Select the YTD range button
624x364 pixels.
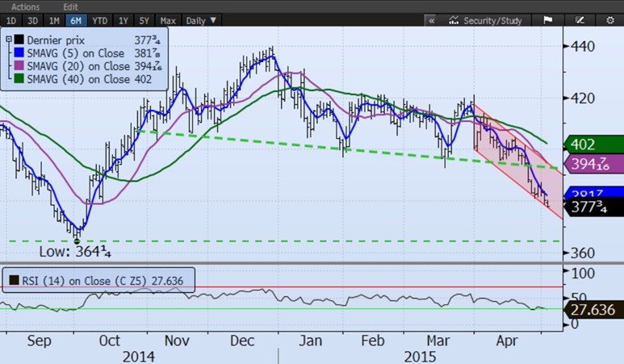click(100, 20)
